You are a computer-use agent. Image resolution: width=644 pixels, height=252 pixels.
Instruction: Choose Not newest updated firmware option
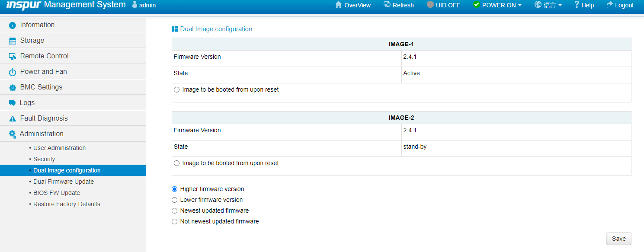175,221
